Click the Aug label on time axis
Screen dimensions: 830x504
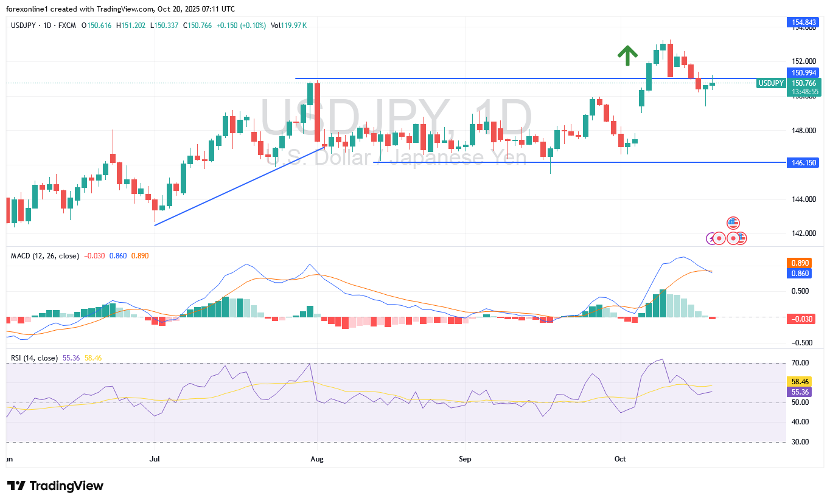click(x=316, y=460)
